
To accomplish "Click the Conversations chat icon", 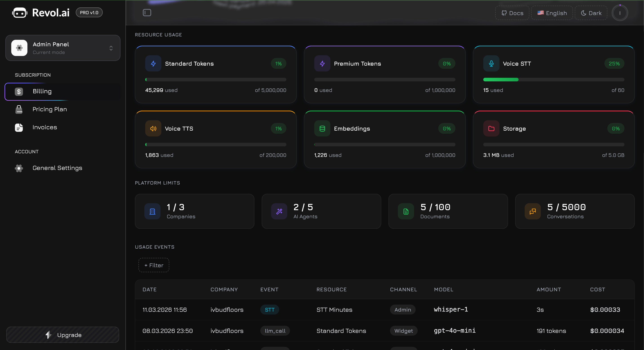I will (533, 212).
